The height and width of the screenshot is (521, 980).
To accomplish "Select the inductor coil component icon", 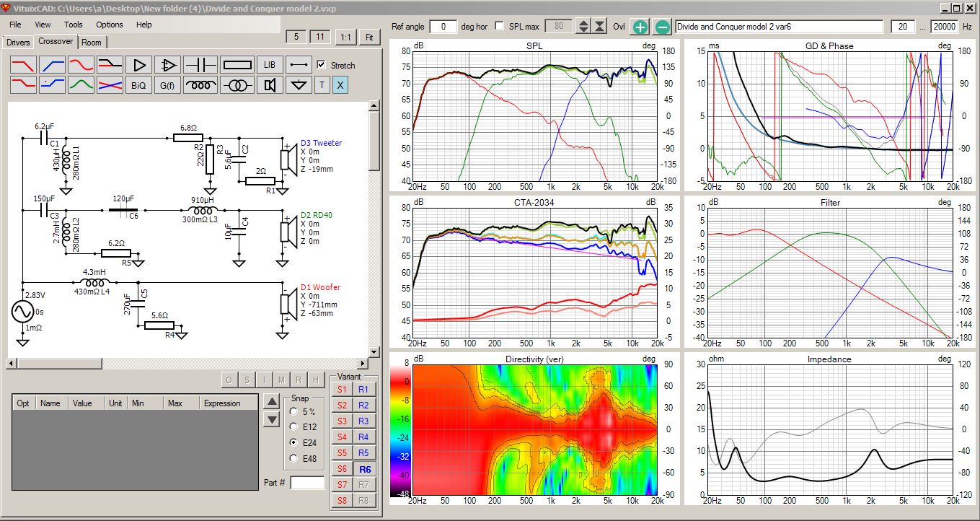I will point(201,85).
